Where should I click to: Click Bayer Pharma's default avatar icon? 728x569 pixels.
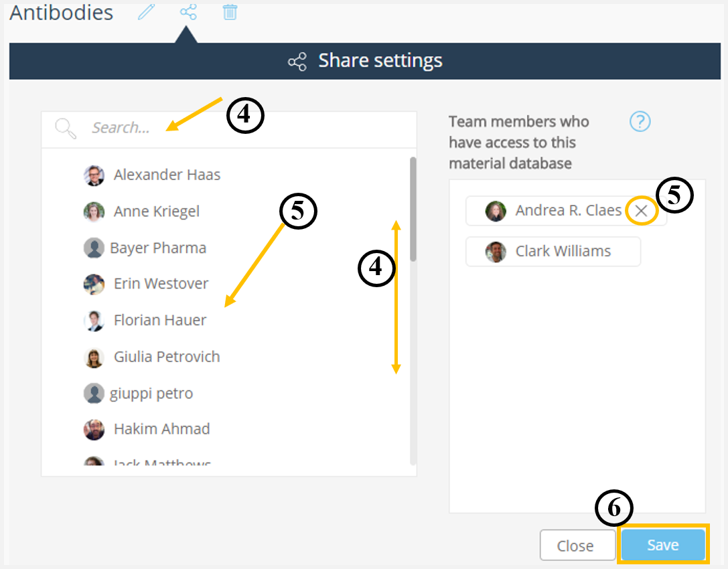pyautogui.click(x=94, y=248)
